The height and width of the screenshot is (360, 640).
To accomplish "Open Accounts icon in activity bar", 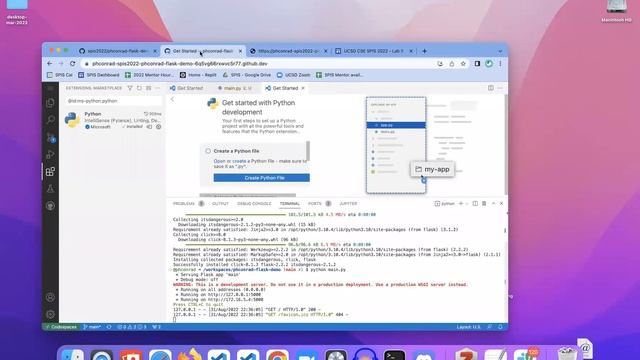I will [50, 297].
